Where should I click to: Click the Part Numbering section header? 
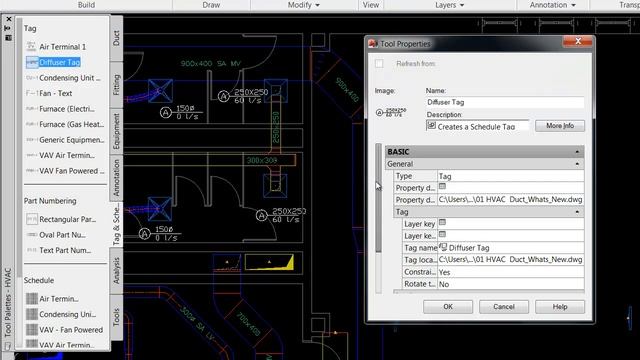pos(50,201)
